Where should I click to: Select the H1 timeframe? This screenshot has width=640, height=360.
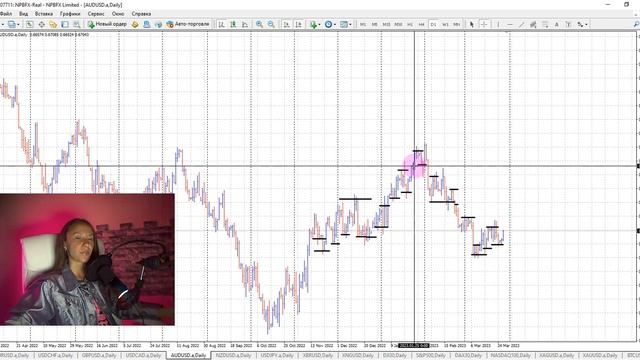(410, 24)
